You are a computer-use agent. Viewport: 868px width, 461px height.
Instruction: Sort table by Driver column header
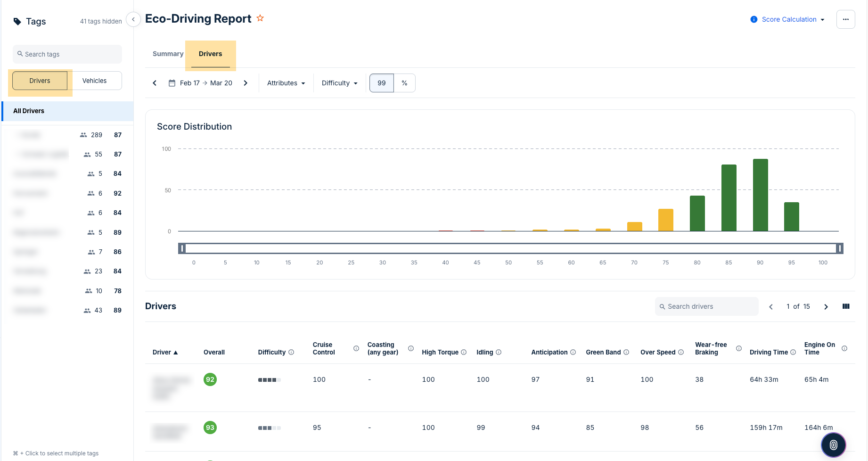pyautogui.click(x=165, y=352)
